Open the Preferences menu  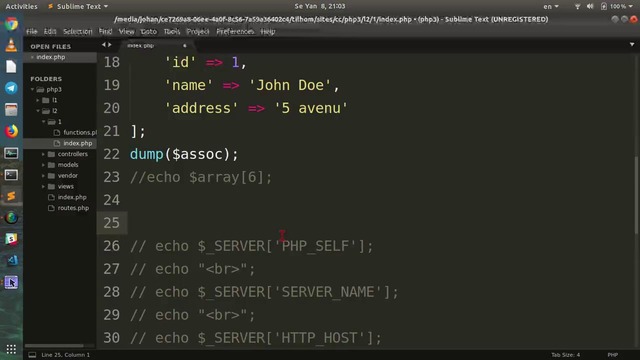coord(235,31)
